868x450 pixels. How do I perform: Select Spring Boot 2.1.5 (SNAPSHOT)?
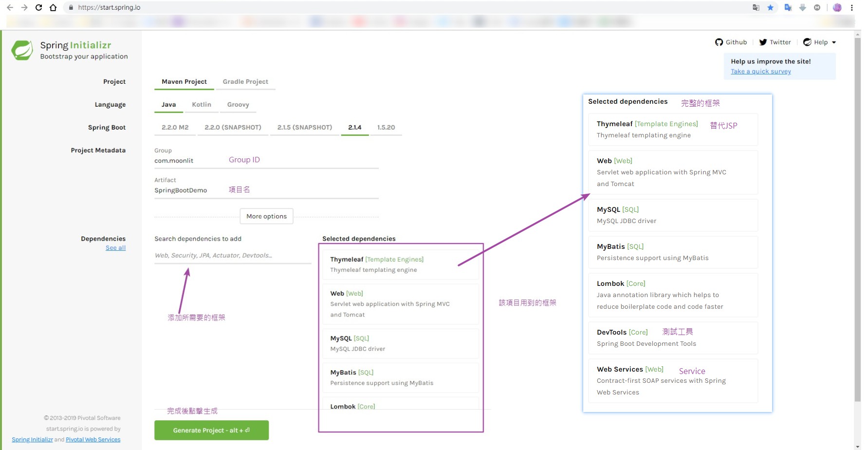point(305,128)
